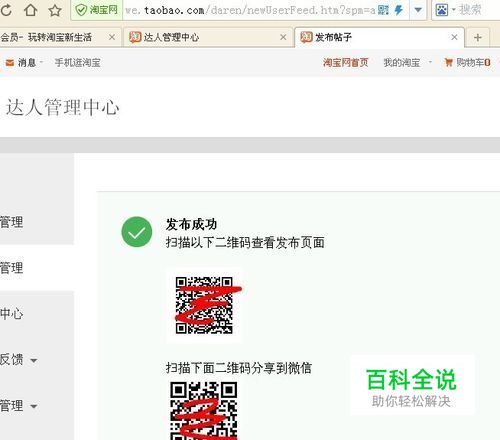The width and height of the screenshot is (500, 440).
Task: Open the 手机逛淘宝 link
Action: tap(77, 62)
